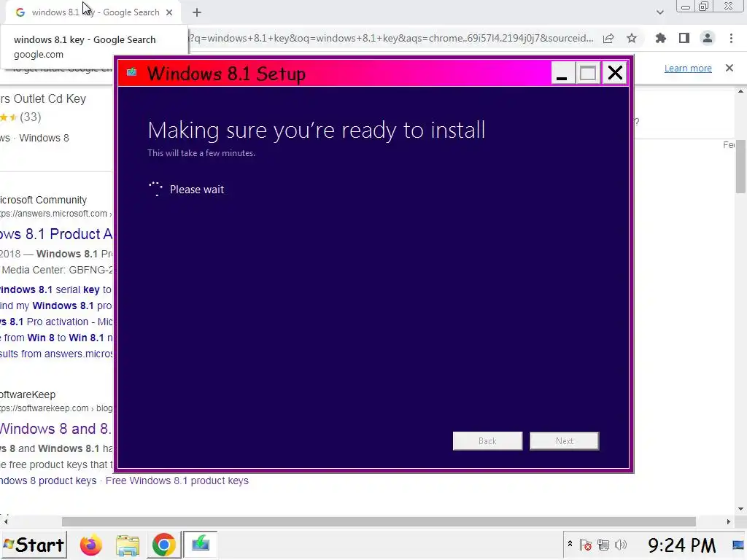Minimize the Windows 8.1 Setup window
Image resolution: width=747 pixels, height=560 pixels.
point(562,74)
